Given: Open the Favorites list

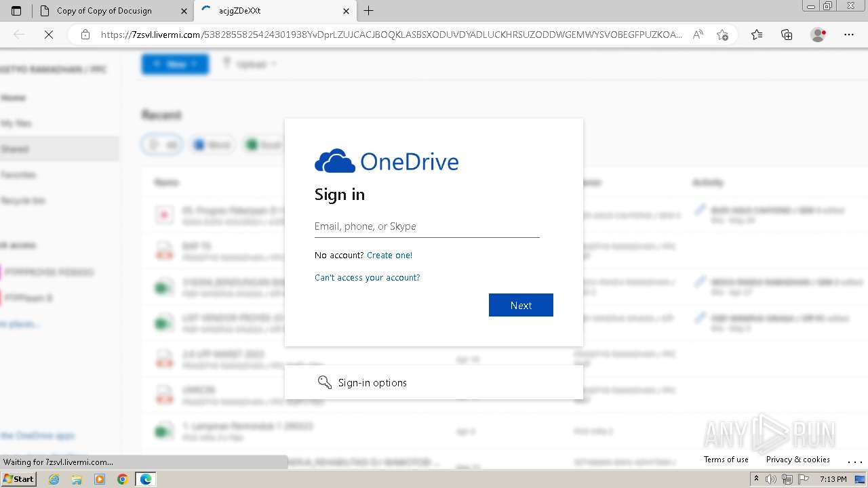Looking at the screenshot, I should [x=757, y=35].
